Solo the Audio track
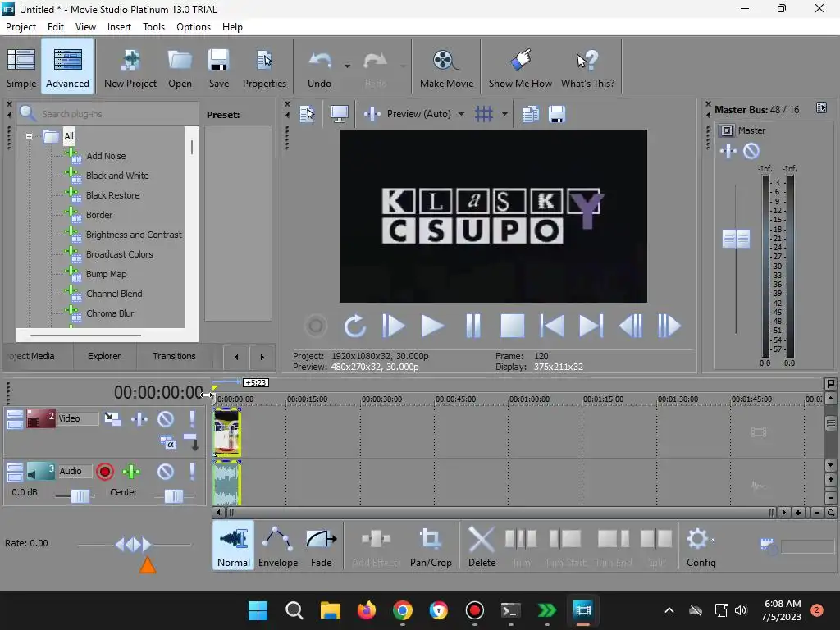 click(x=192, y=472)
